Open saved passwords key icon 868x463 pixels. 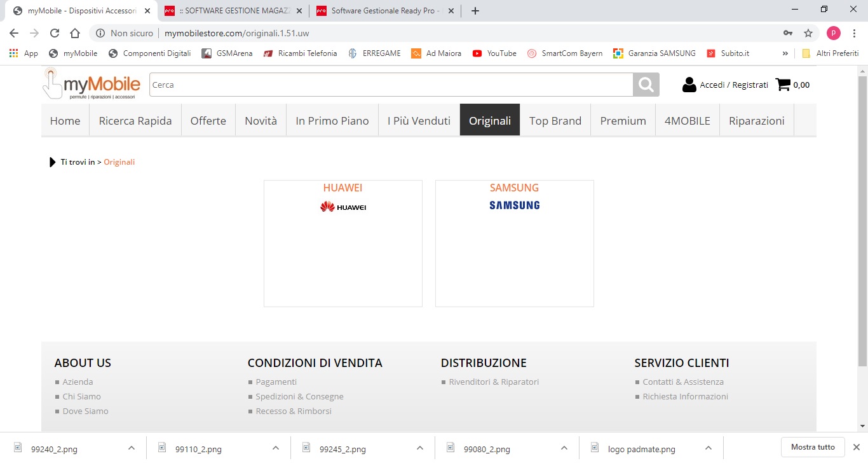click(x=788, y=33)
